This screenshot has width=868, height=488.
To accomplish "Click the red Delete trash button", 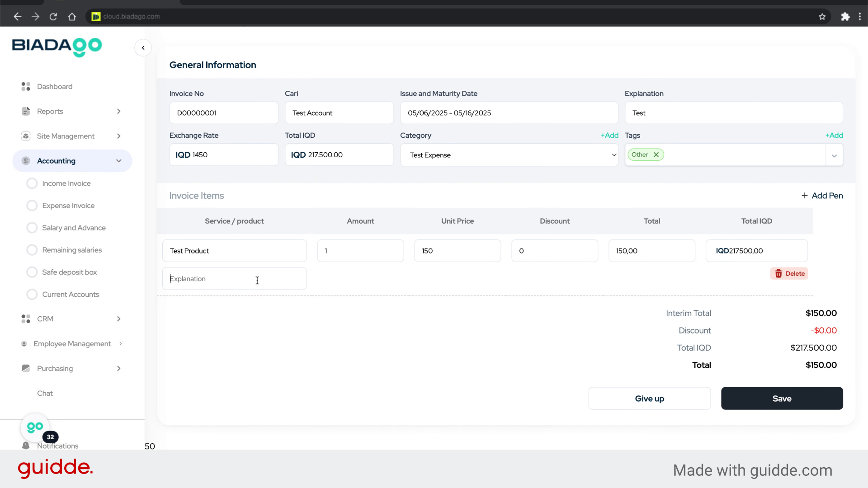I will click(x=789, y=273).
